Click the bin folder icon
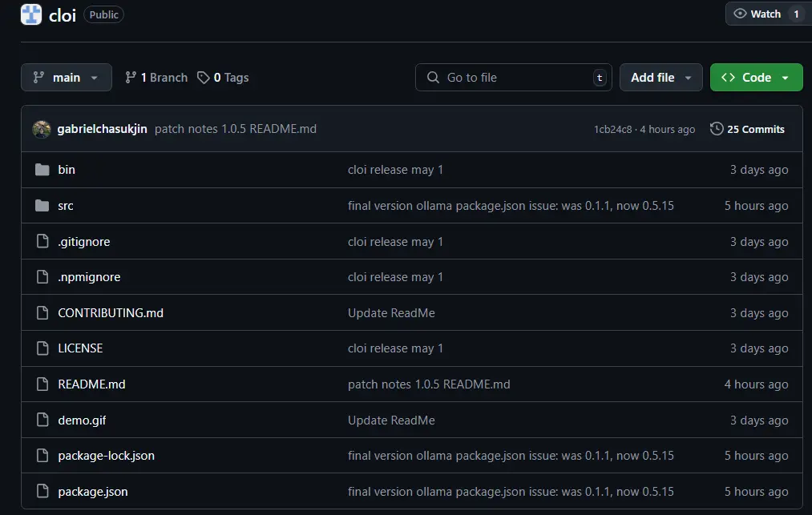Image resolution: width=812 pixels, height=515 pixels. [42, 170]
